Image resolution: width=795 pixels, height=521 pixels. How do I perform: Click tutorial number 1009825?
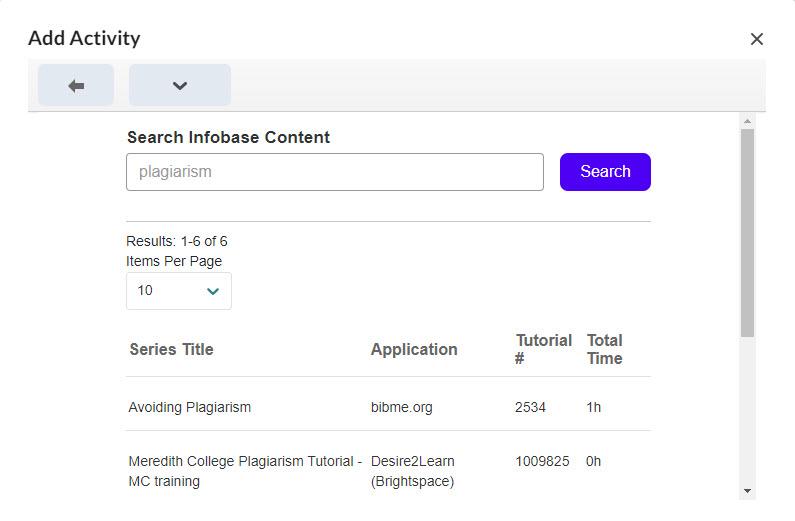click(x=542, y=461)
